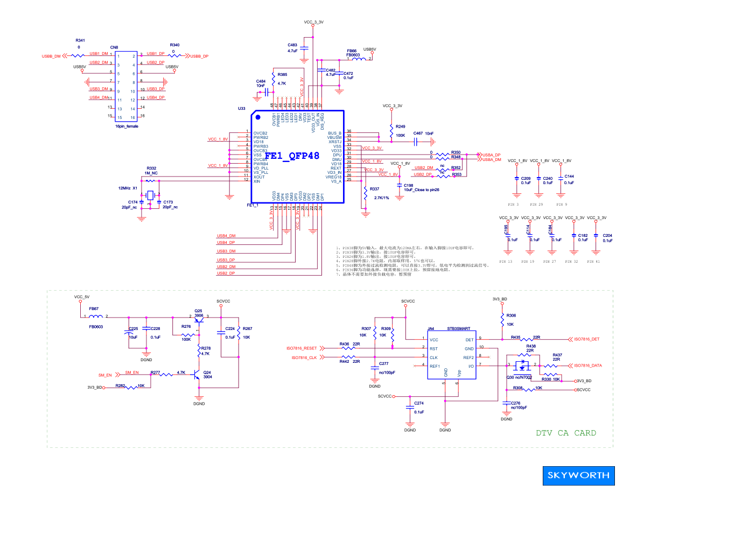Click the DTV CA CARD title text

point(565,433)
